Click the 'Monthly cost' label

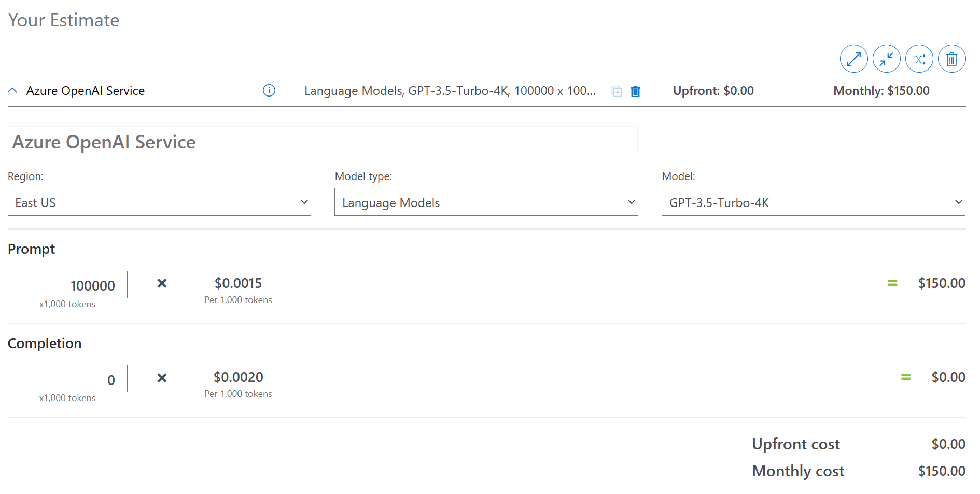(799, 471)
